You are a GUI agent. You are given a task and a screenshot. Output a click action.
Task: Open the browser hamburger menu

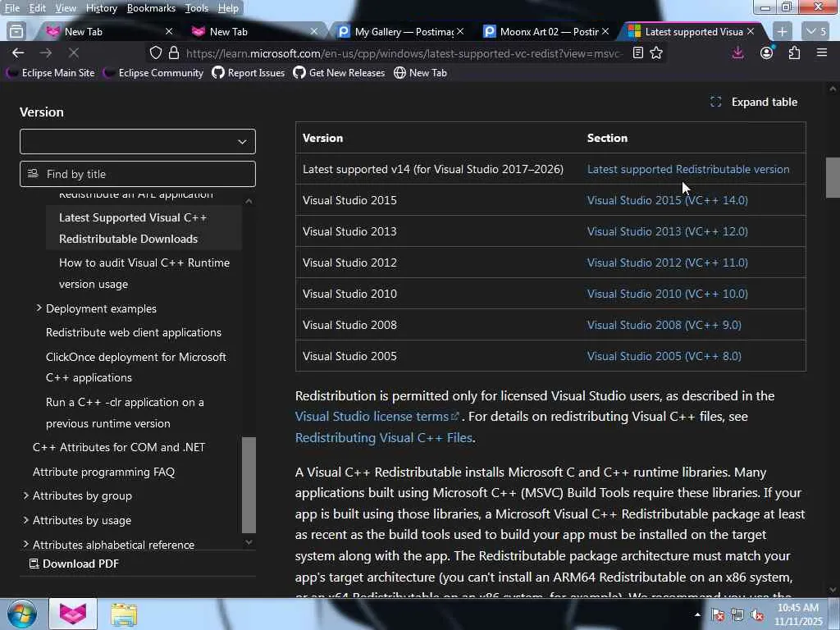pos(822,53)
